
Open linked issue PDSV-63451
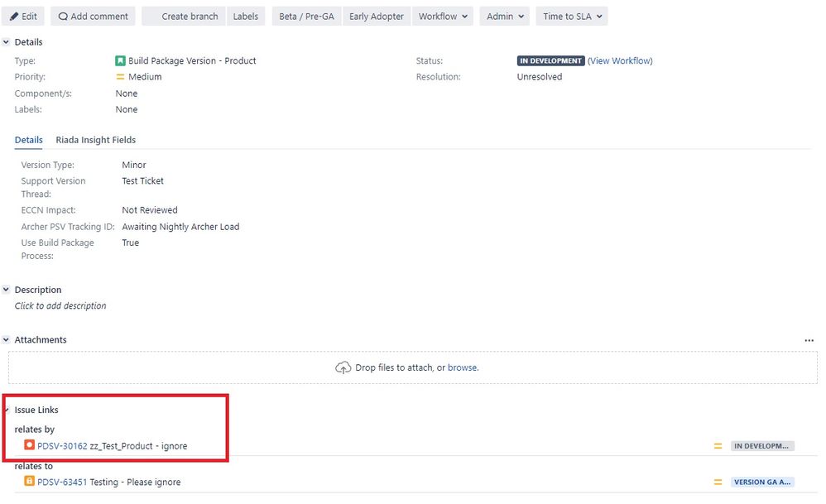(x=62, y=482)
